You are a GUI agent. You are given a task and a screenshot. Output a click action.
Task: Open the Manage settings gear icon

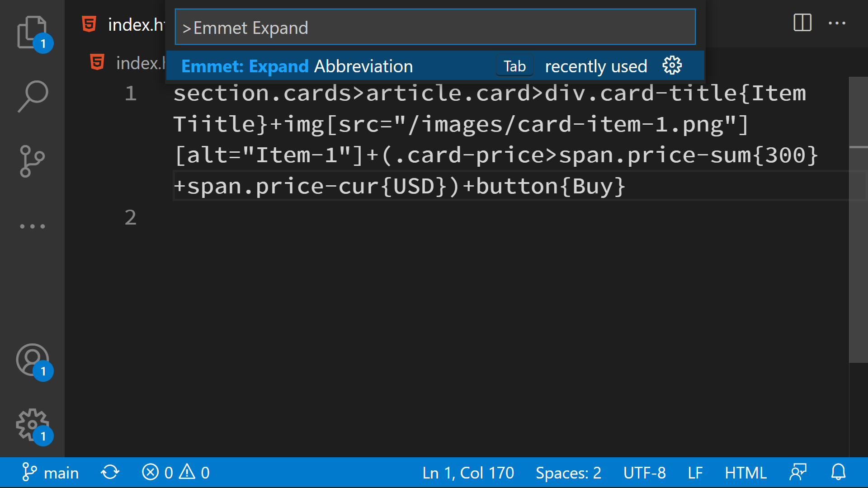click(x=33, y=425)
